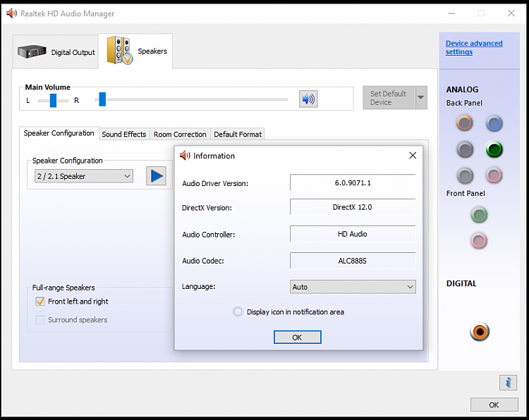
Task: Click the green front panel jack
Action: [479, 215]
